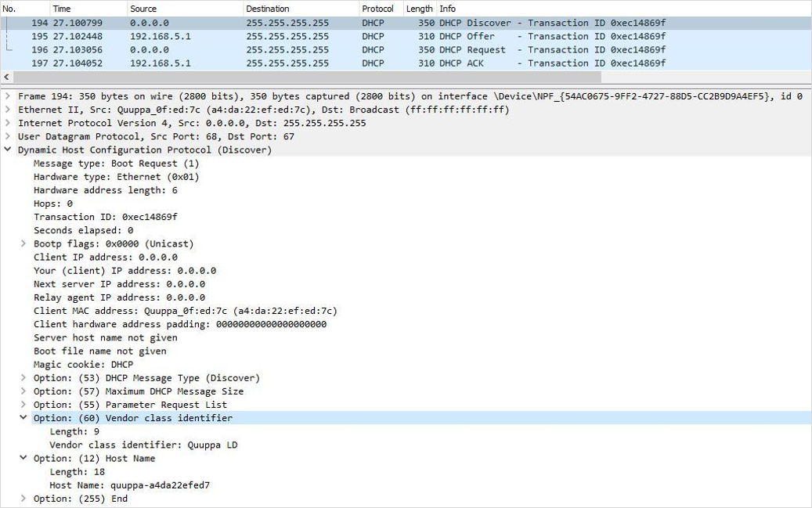
Task: Click the packet list horizontal scrollbar thumb
Action: coord(307,77)
